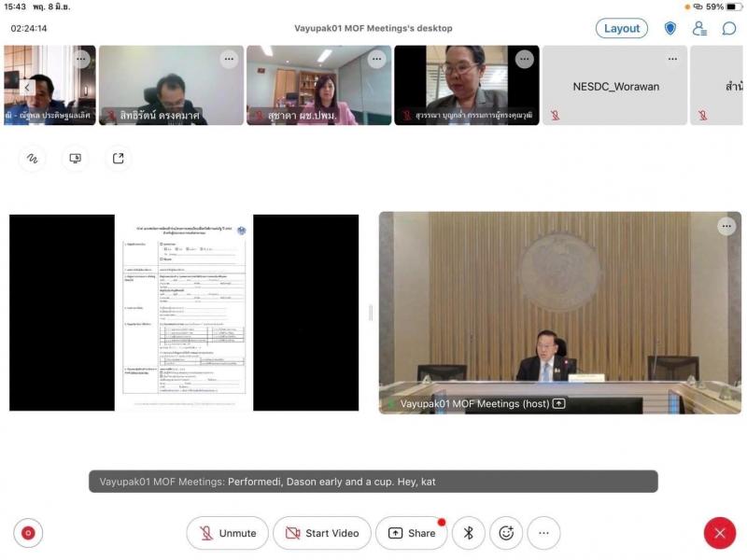Image resolution: width=747 pixels, height=560 pixels.
Task: Open the more options ellipsis in controls
Action: (543, 533)
